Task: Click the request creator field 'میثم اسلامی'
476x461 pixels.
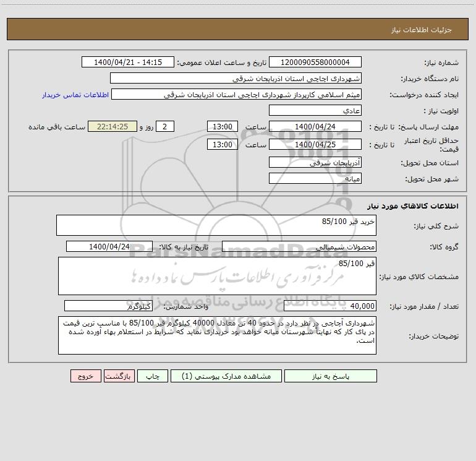Action: tap(236, 94)
